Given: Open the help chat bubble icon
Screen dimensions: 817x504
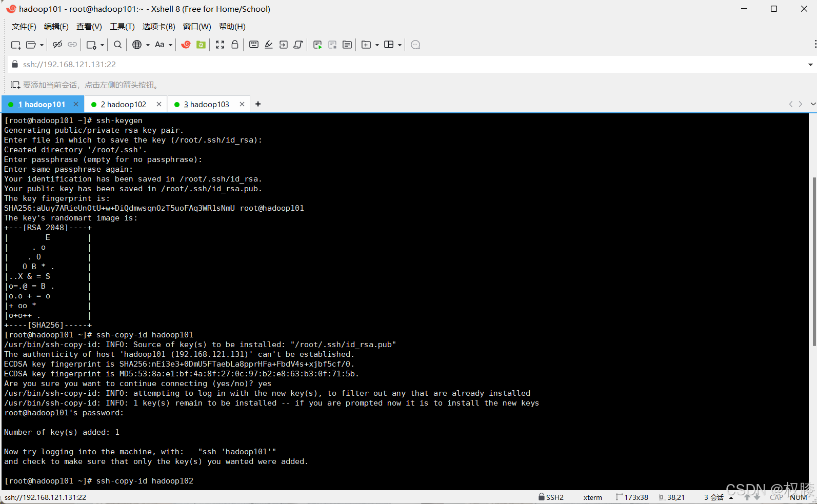Looking at the screenshot, I should click(x=416, y=45).
